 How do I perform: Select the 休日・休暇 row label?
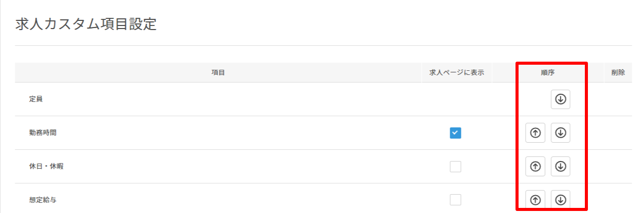(46, 167)
